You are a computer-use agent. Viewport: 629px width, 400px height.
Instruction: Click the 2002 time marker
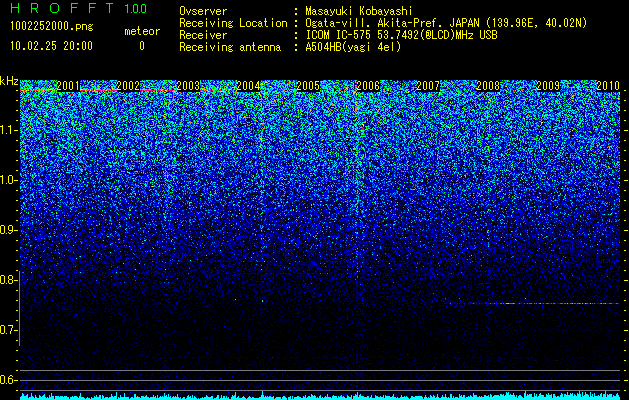click(128, 85)
